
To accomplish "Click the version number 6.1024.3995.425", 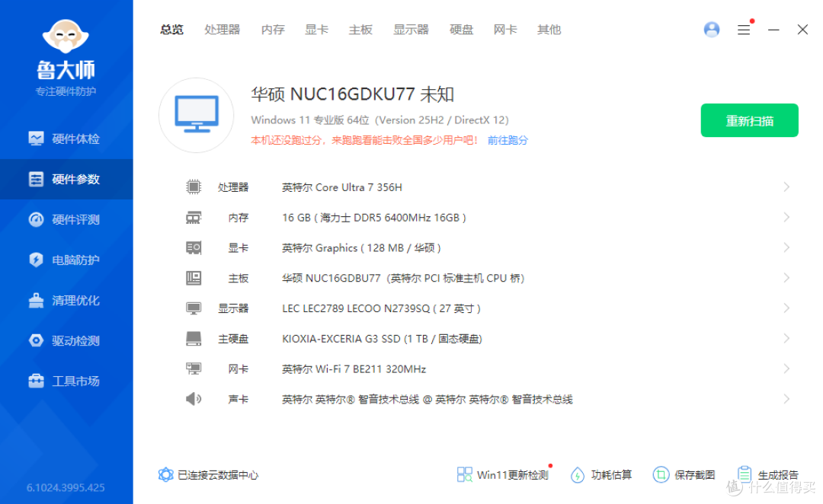I will point(66,488).
